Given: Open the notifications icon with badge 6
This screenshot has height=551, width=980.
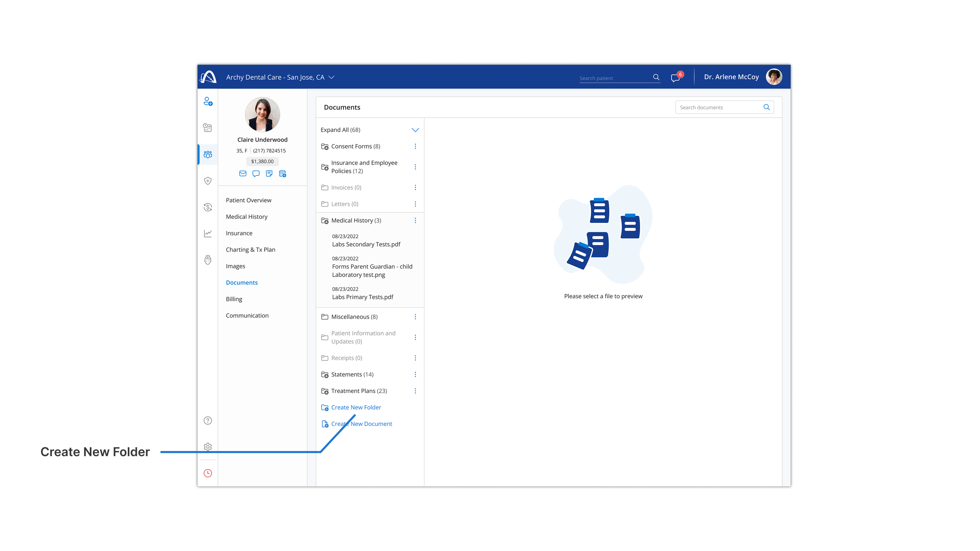Looking at the screenshot, I should (675, 78).
